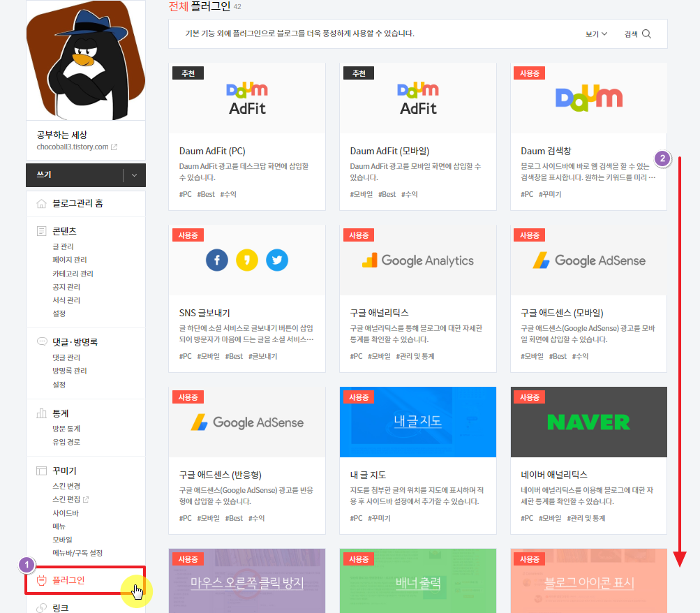The height and width of the screenshot is (613, 700).
Task: Open 스킨 변경 in sidebar
Action: [66, 486]
